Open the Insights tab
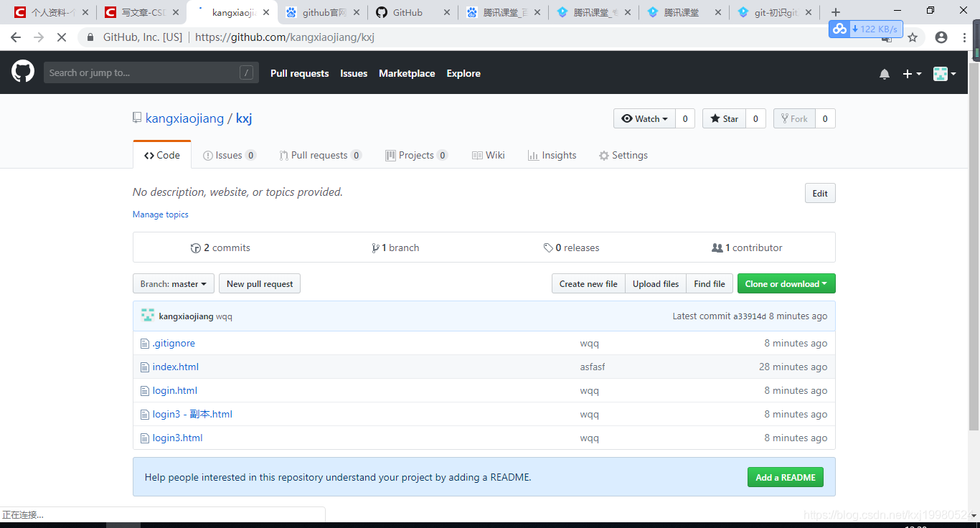This screenshot has height=528, width=980. coord(552,155)
